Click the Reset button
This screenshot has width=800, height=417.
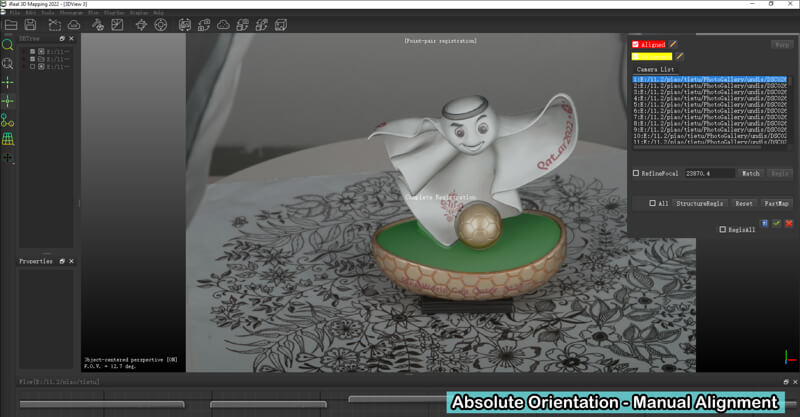click(743, 203)
